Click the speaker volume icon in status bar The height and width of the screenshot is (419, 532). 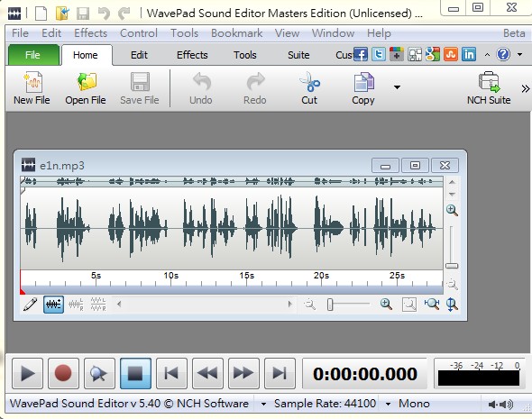point(500,404)
